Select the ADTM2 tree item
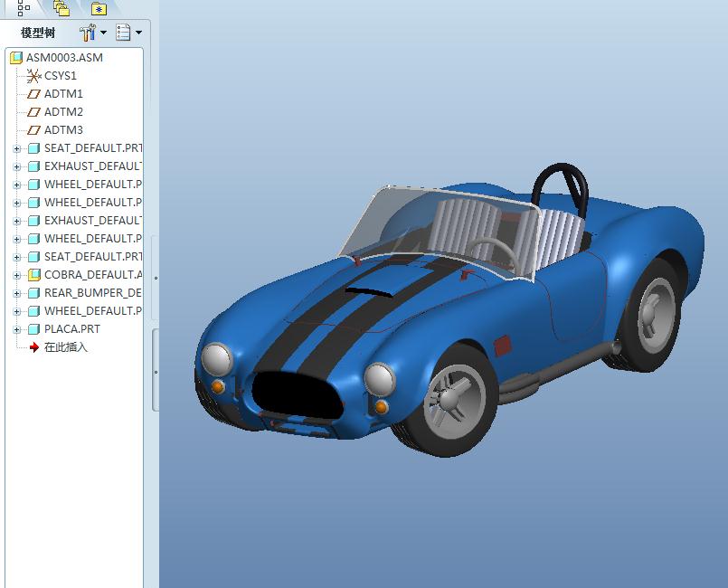Image resolution: width=728 pixels, height=588 pixels. [x=63, y=112]
